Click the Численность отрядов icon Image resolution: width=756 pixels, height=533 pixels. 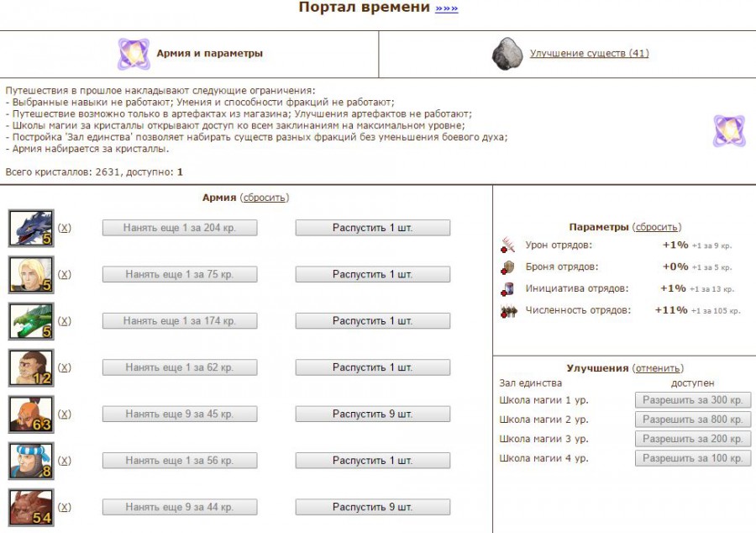[x=509, y=310]
